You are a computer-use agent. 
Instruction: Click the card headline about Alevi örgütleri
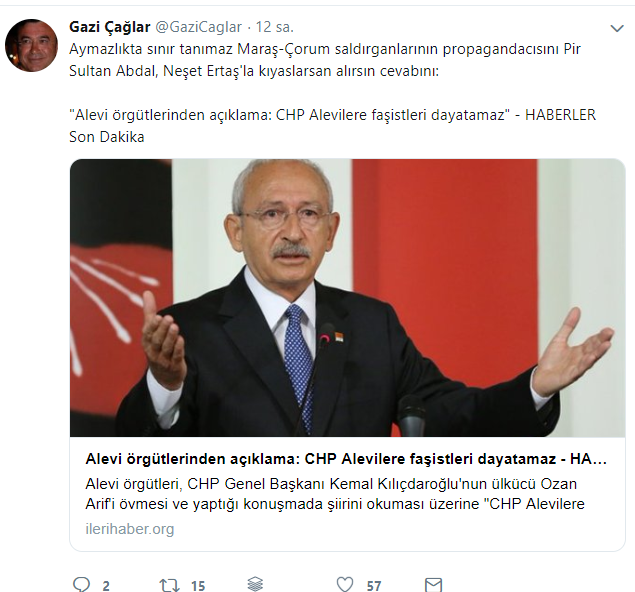click(346, 459)
